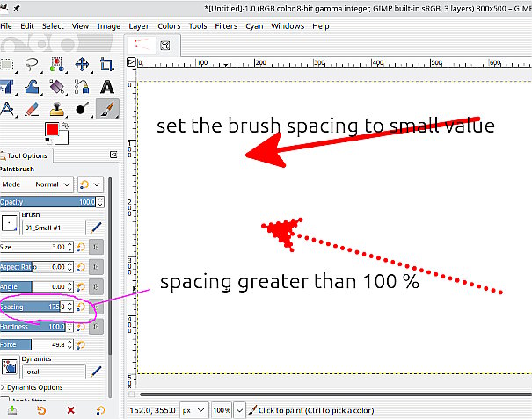
Task: Choose the Text tool
Action: click(106, 86)
